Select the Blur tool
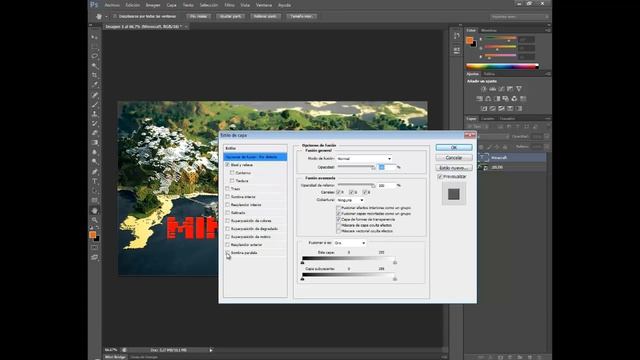640x360 pixels. click(x=95, y=152)
